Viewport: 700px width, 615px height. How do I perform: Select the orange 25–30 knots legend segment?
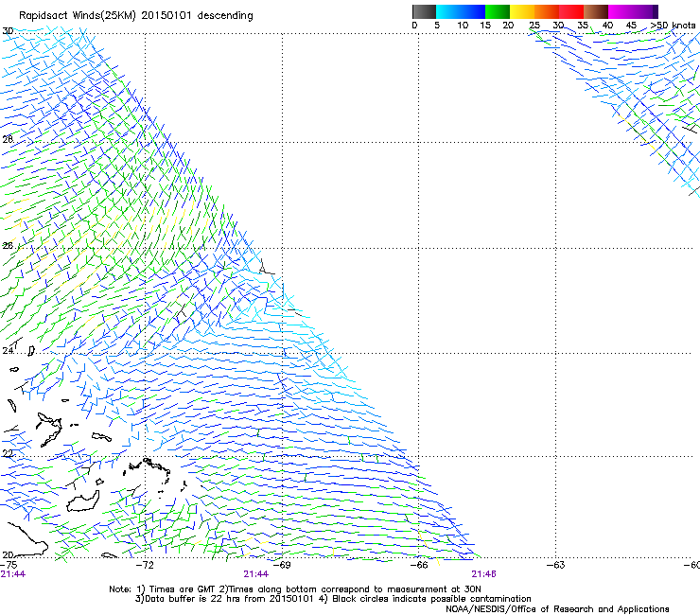pos(547,11)
